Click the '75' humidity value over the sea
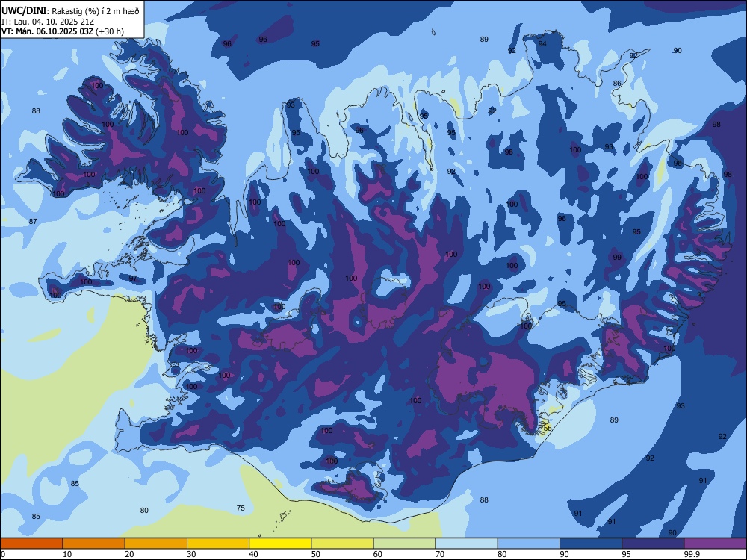This screenshot has height=560, width=747. (x=241, y=508)
